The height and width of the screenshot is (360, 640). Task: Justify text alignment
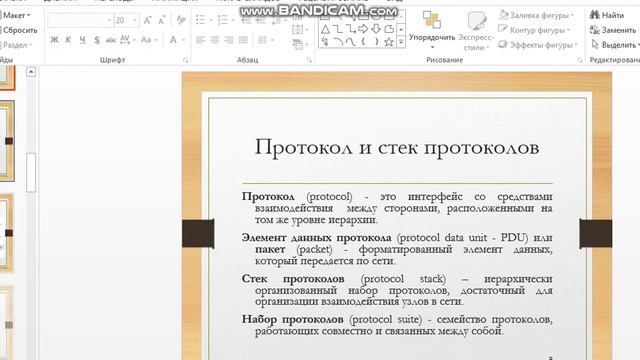[x=243, y=40]
